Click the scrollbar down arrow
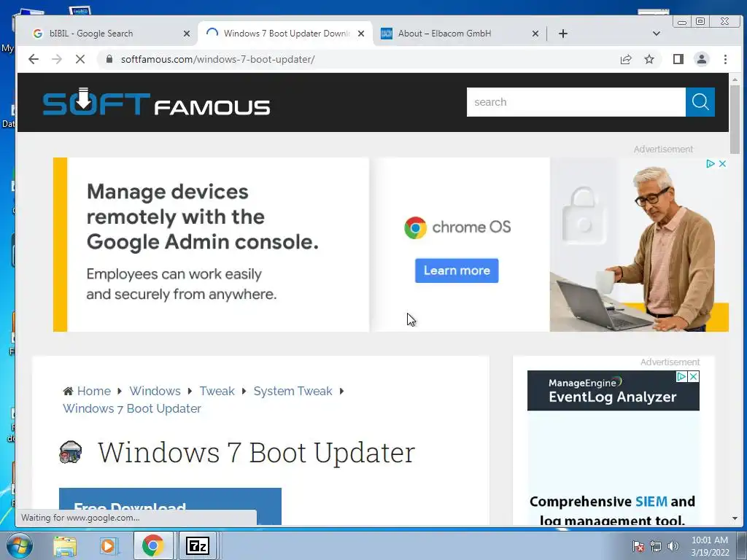 (735, 518)
